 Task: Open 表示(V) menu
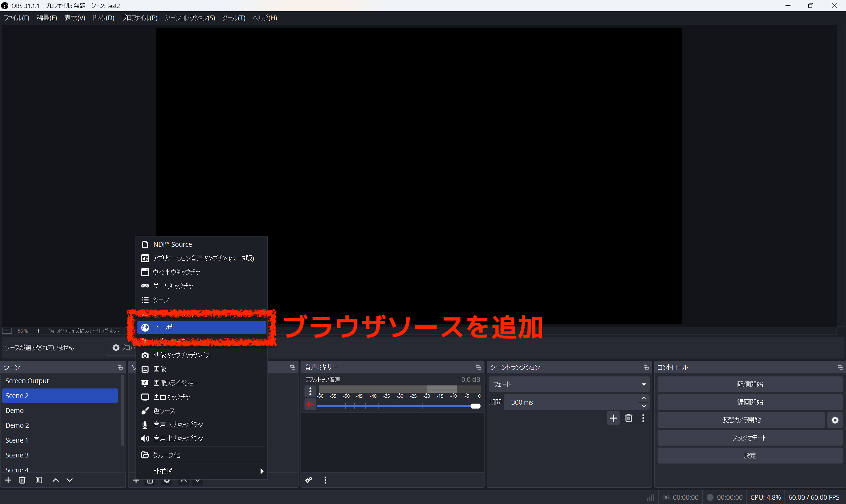click(75, 18)
